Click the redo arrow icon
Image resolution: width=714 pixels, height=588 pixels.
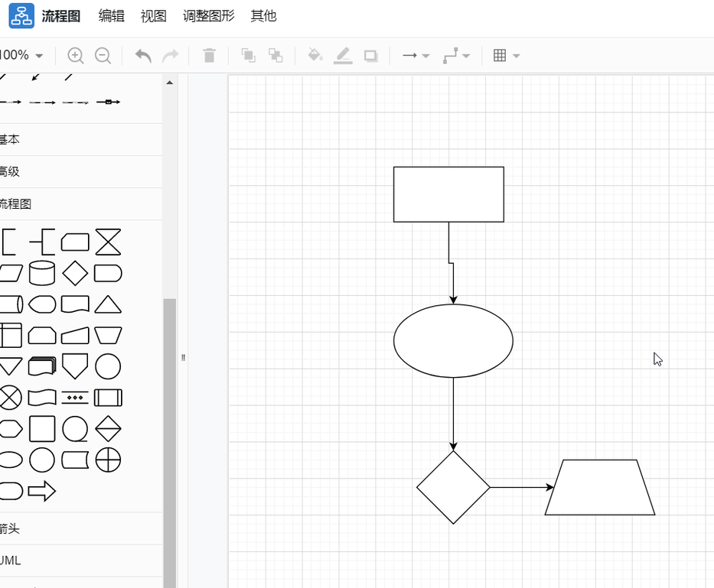pyautogui.click(x=171, y=56)
